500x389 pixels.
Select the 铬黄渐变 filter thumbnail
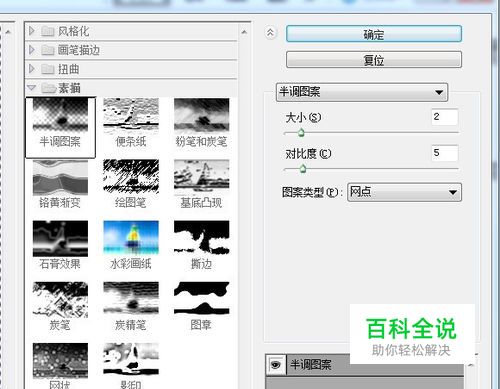pos(60,177)
